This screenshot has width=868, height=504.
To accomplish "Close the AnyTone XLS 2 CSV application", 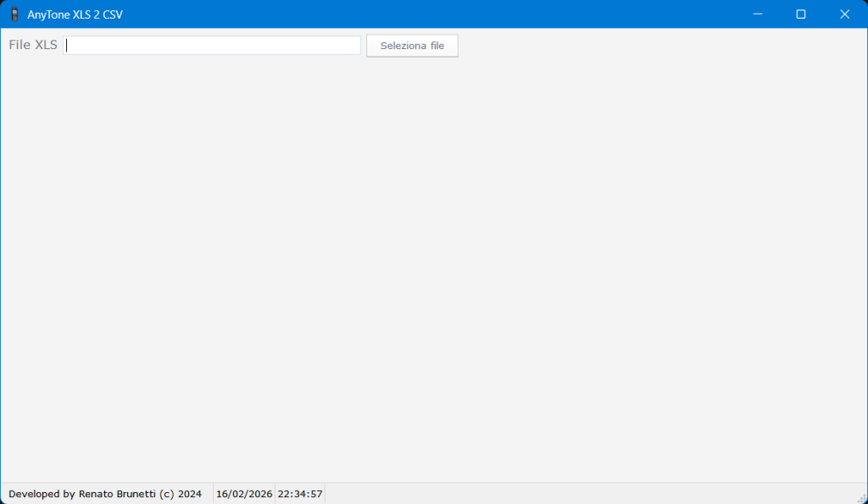I will point(844,14).
